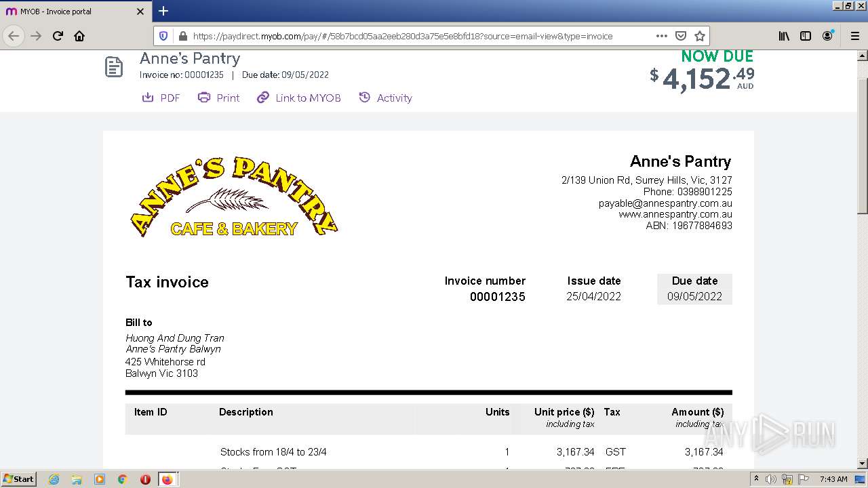
Task: Select the unit price 3,167.34
Action: point(575,452)
